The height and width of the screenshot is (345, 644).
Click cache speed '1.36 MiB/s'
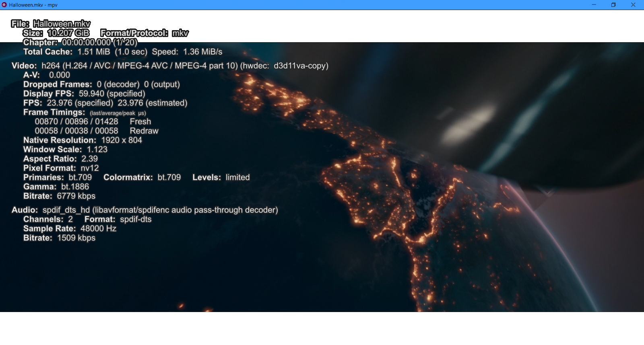tap(202, 52)
